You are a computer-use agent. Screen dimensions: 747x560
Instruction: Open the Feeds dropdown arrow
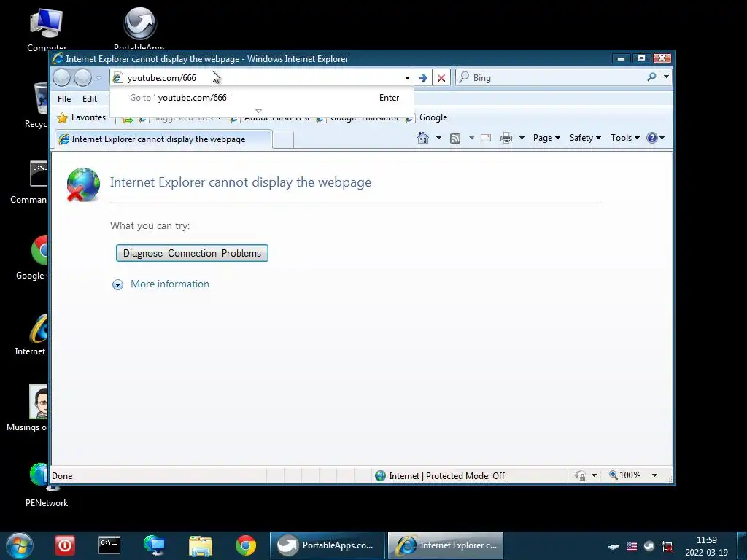[x=471, y=138]
